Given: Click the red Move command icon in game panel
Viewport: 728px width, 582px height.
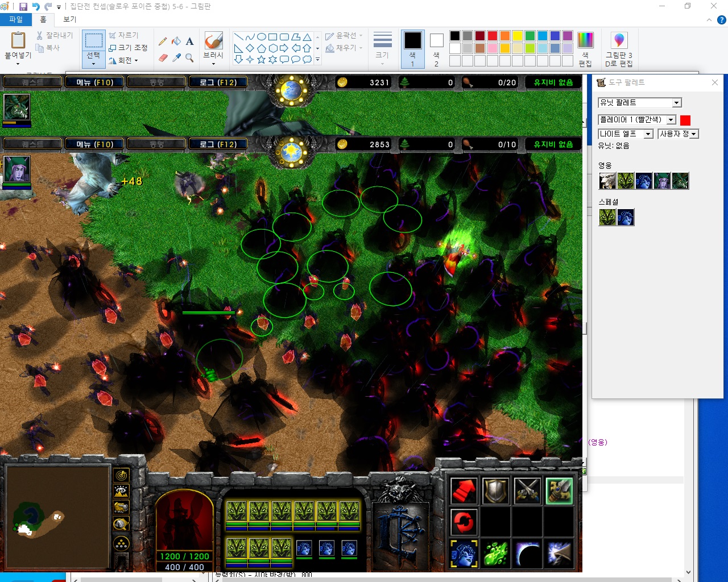Looking at the screenshot, I should pos(464,491).
